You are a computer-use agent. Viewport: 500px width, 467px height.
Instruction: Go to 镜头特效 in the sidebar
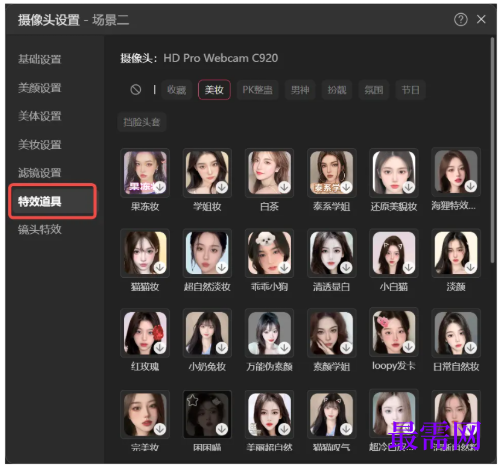coord(40,230)
